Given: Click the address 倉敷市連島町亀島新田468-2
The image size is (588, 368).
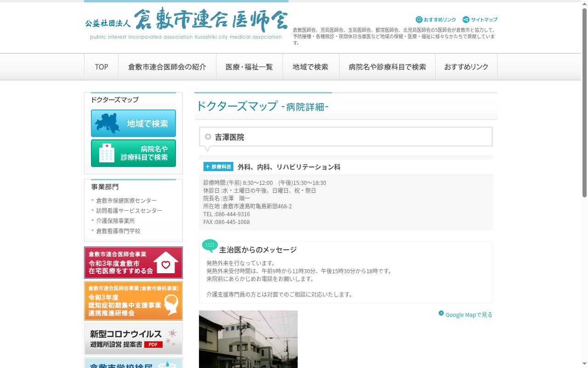Looking at the screenshot, I should click(257, 206).
